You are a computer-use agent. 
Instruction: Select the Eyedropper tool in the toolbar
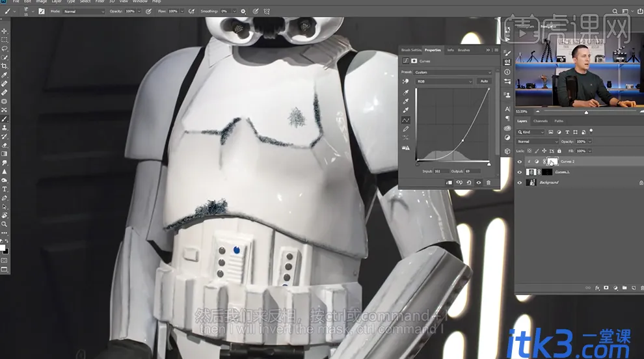tap(5, 75)
